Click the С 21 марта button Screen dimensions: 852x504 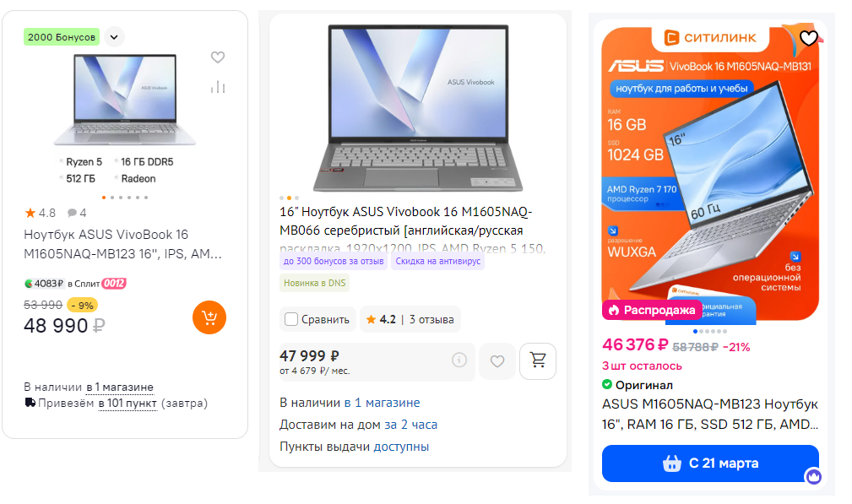[x=710, y=463]
